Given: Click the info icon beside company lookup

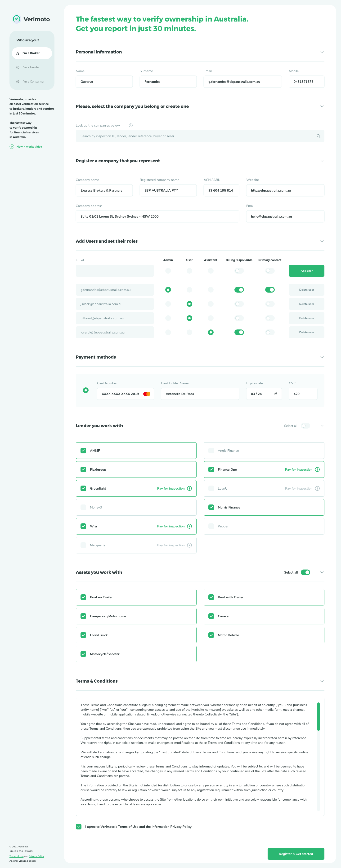Looking at the screenshot, I should 131,125.
